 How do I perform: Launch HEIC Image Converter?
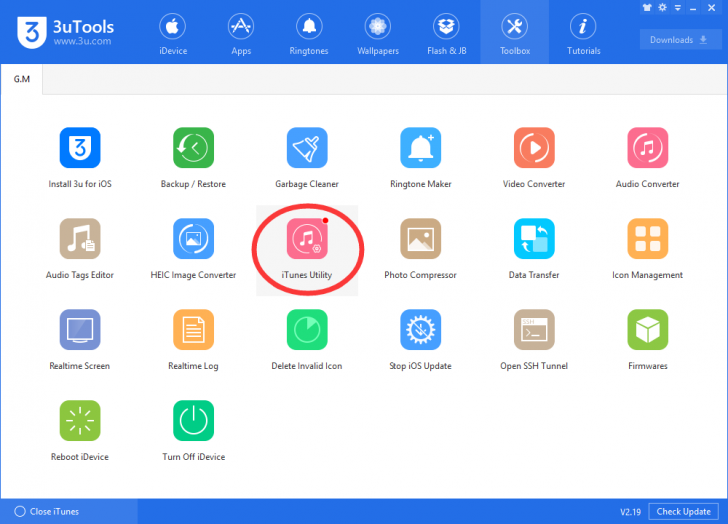click(x=193, y=239)
